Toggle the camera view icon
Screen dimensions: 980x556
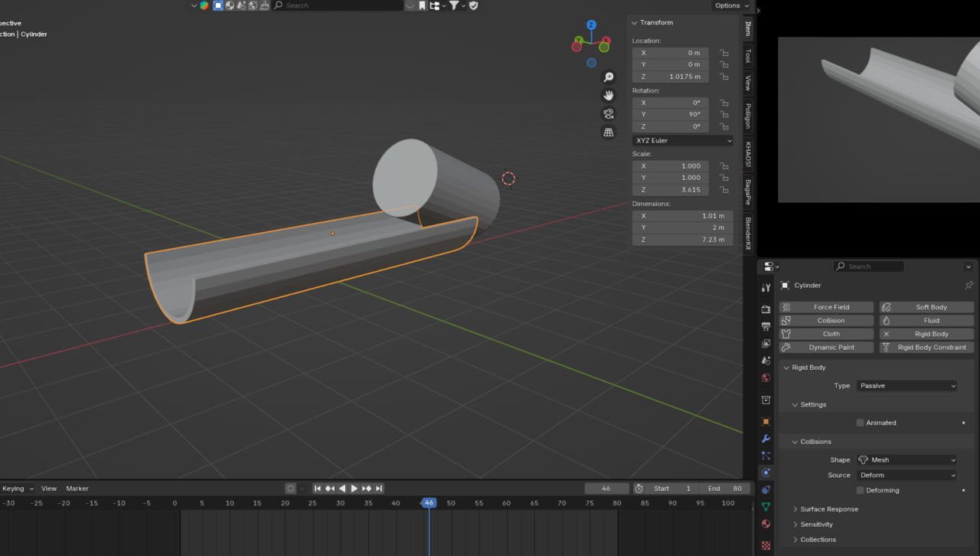coord(609,114)
